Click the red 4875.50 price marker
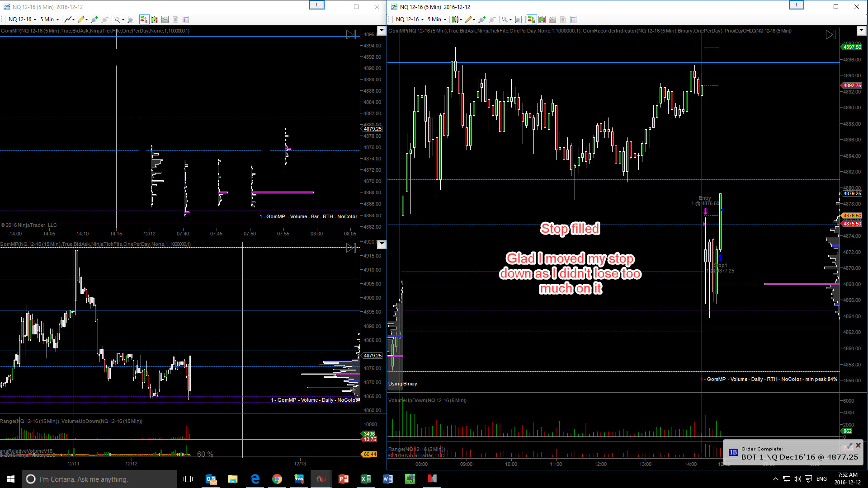Screen dimensions: 868x488 [x=852, y=224]
